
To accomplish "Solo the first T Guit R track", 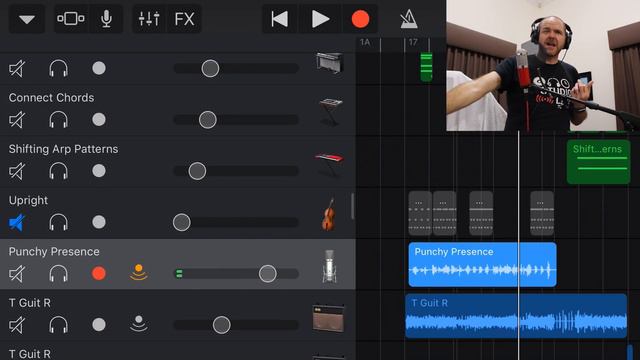I will pyautogui.click(x=58, y=325).
